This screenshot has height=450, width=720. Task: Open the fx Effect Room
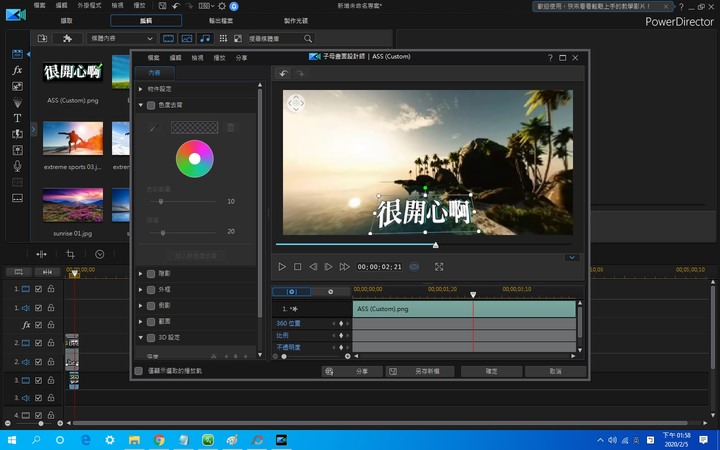[17, 70]
